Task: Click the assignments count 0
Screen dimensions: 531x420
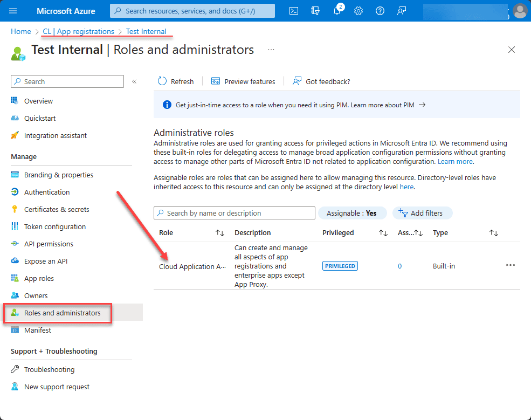Action: click(x=399, y=266)
